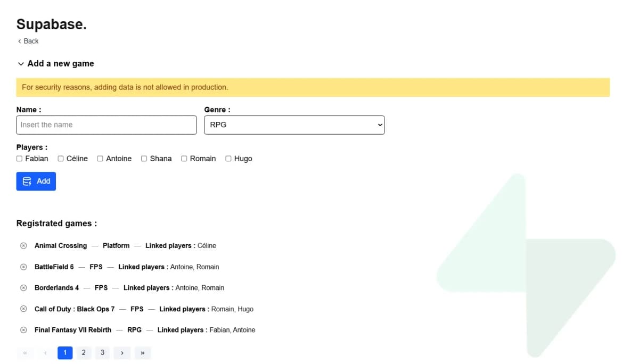Delete Animal Crossing using its remove icon
This screenshot has height=364, width=639.
click(x=23, y=246)
